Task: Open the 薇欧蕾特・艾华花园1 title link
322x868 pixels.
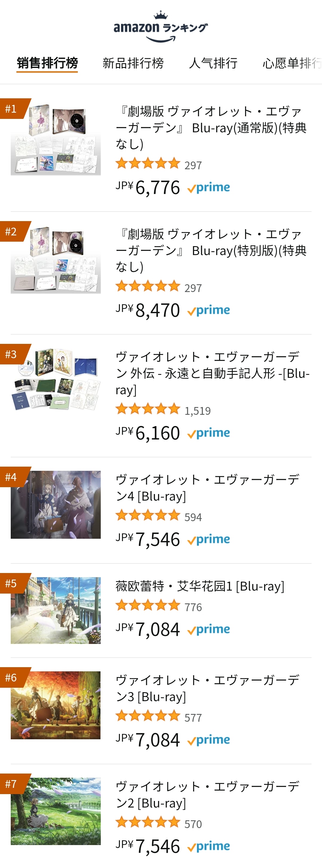Action: coord(200,586)
